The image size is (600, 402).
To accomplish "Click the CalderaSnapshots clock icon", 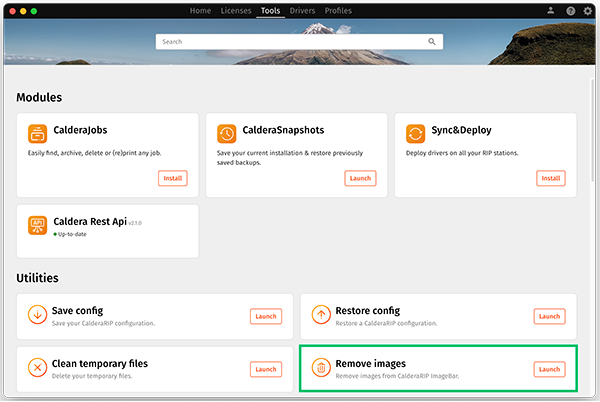I will coord(227,133).
